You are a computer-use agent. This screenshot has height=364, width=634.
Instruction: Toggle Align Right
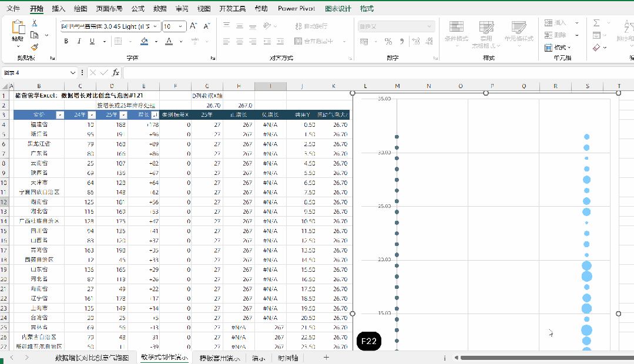pyautogui.click(x=253, y=41)
